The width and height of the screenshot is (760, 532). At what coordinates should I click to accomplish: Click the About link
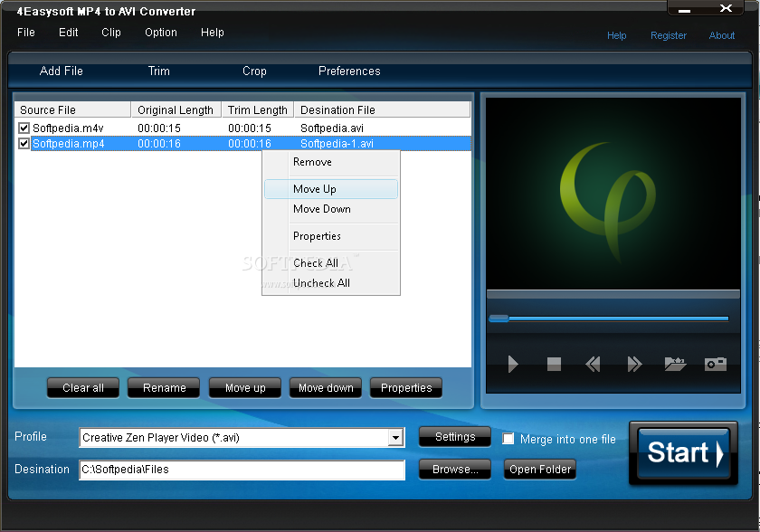pyautogui.click(x=722, y=35)
